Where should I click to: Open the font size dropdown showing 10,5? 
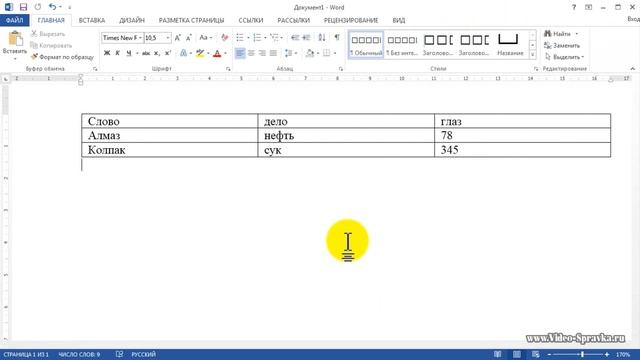[168, 38]
